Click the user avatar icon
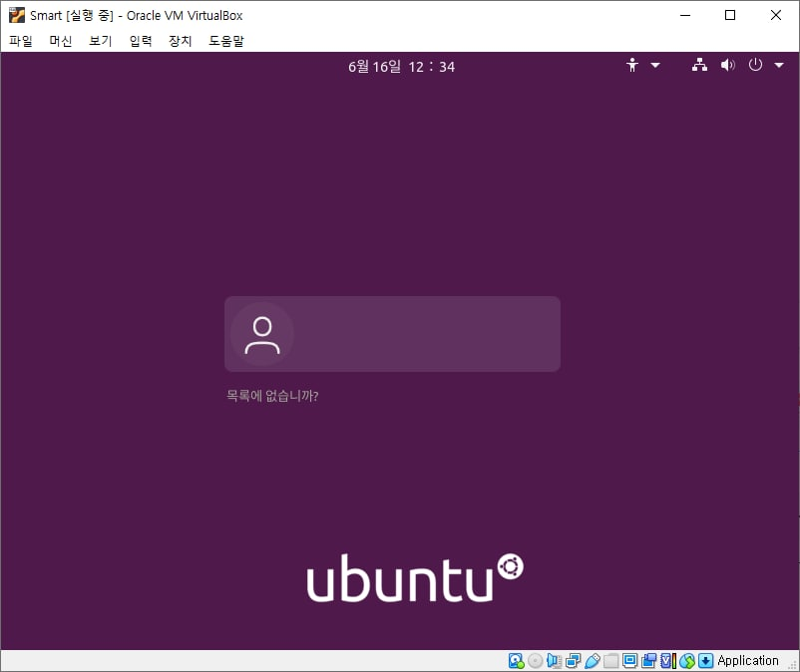Image resolution: width=800 pixels, height=672 pixels. [x=262, y=334]
